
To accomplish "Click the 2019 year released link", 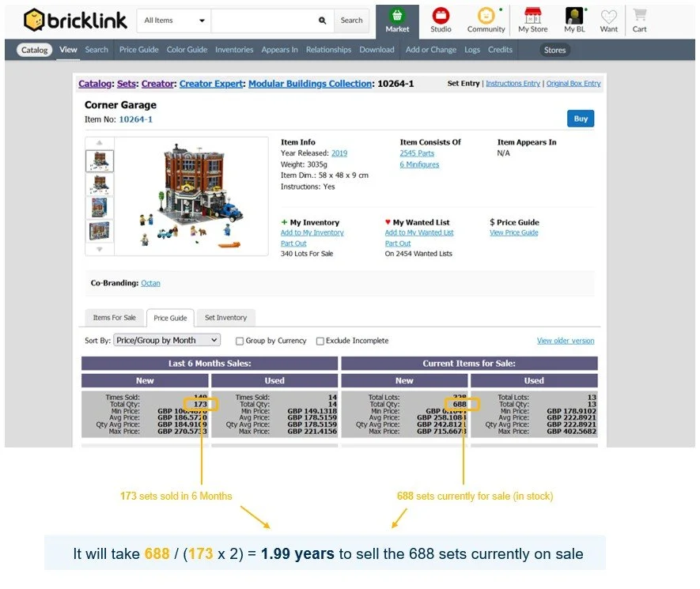I will [x=339, y=153].
